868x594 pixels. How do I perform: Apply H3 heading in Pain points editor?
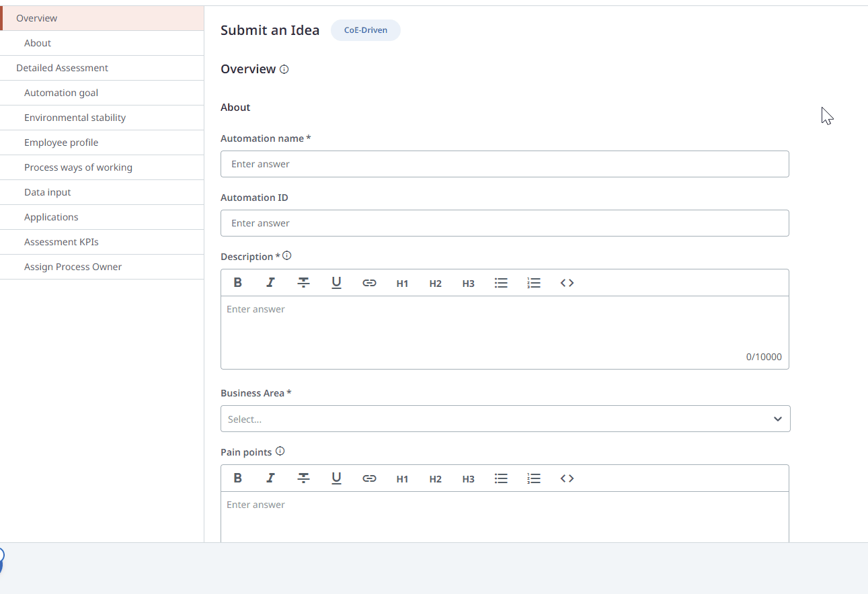tap(468, 478)
